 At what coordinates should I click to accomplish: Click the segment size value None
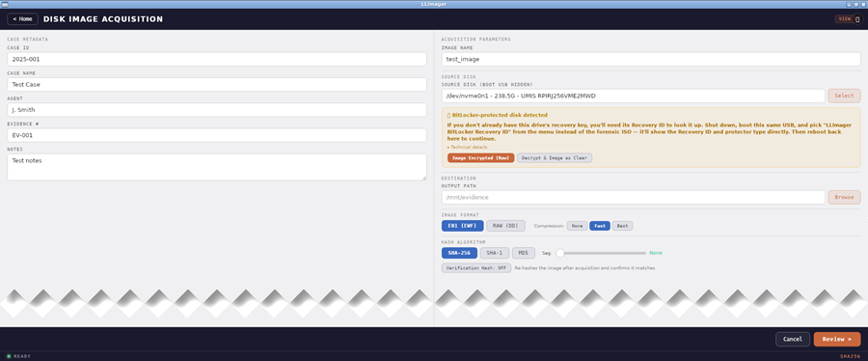(x=656, y=253)
